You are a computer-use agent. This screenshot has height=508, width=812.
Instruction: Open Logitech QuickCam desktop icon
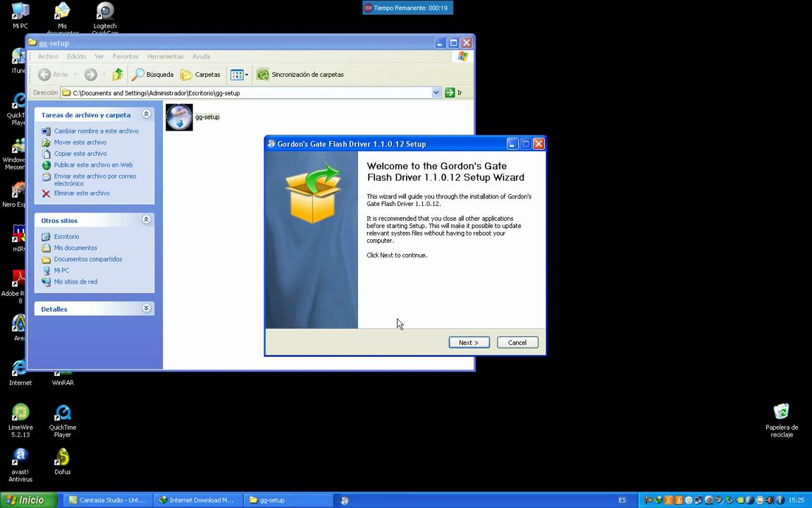(x=105, y=17)
